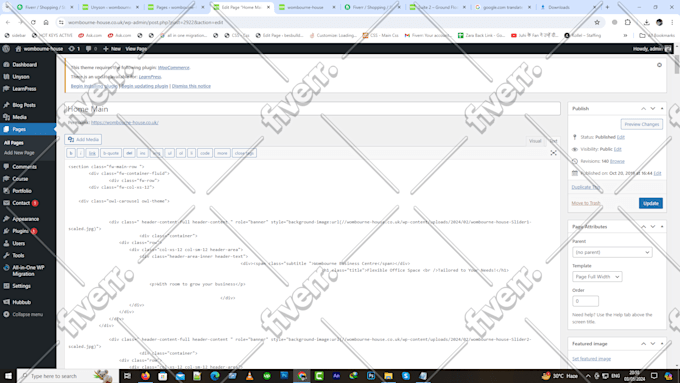The image size is (680, 383).
Task: Open the Contact menu with notification badge
Action: (21, 203)
